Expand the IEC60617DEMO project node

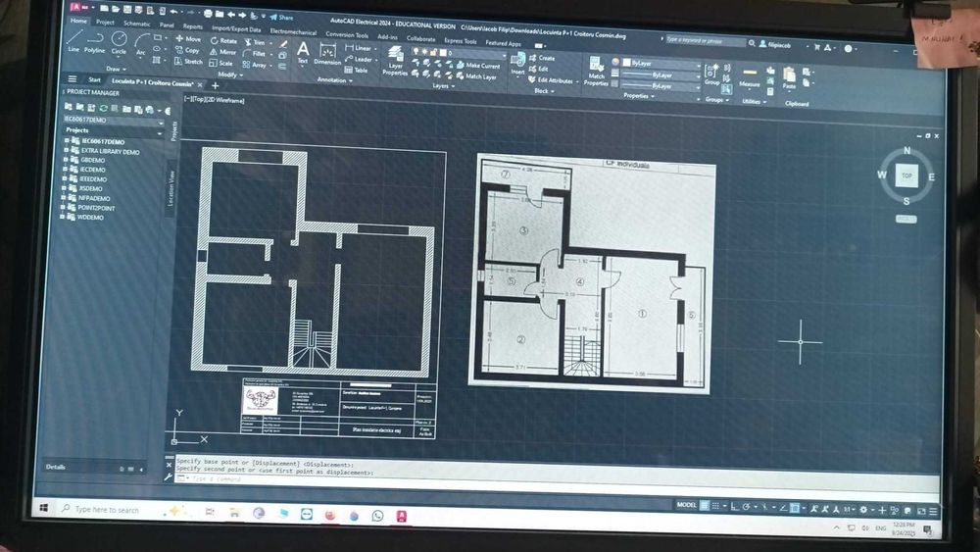67,140
